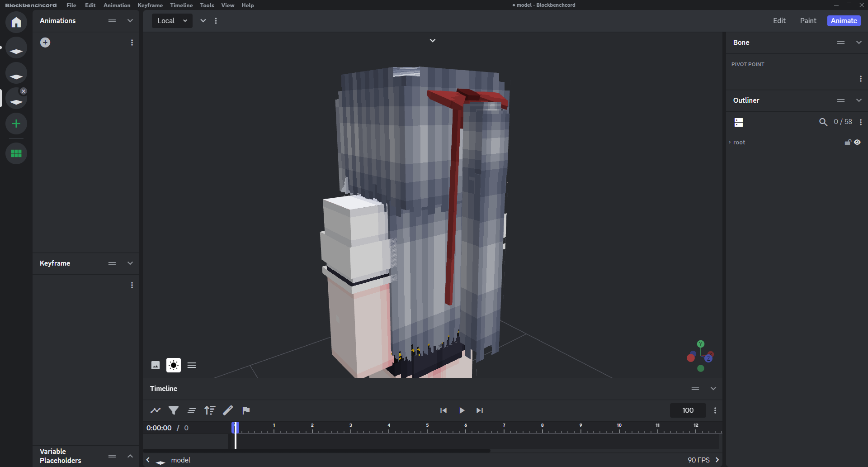
Task: Collapse the Timeline panel
Action: point(713,389)
